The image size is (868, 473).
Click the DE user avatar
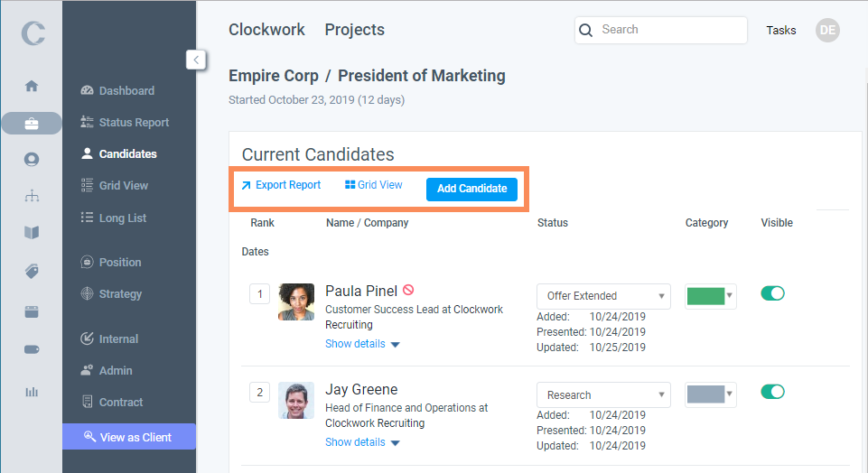(x=826, y=30)
